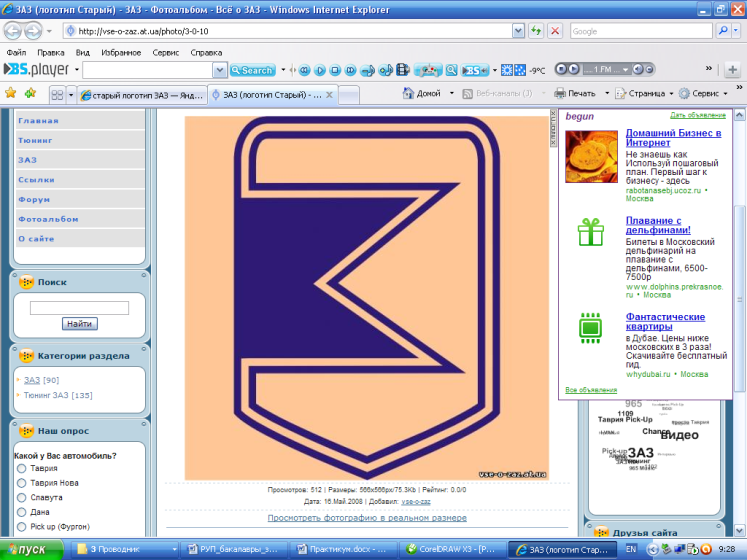Screen dimensions: 747x560
Task: Open the Файл menu
Action: [16, 52]
